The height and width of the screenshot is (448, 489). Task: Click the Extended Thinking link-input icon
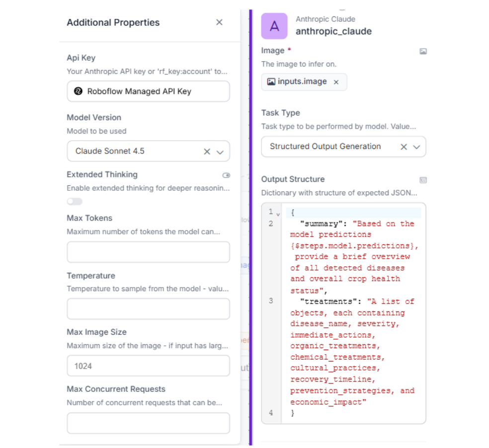click(x=226, y=175)
